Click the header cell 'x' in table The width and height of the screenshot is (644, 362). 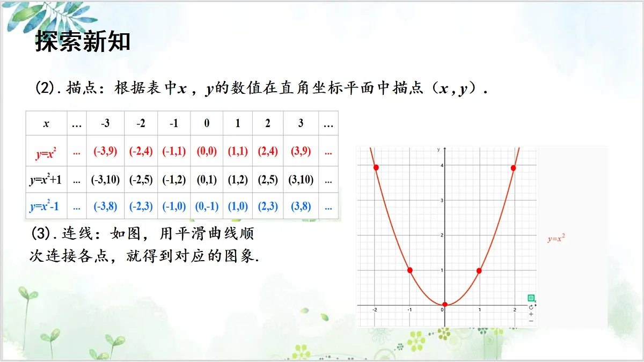point(46,123)
